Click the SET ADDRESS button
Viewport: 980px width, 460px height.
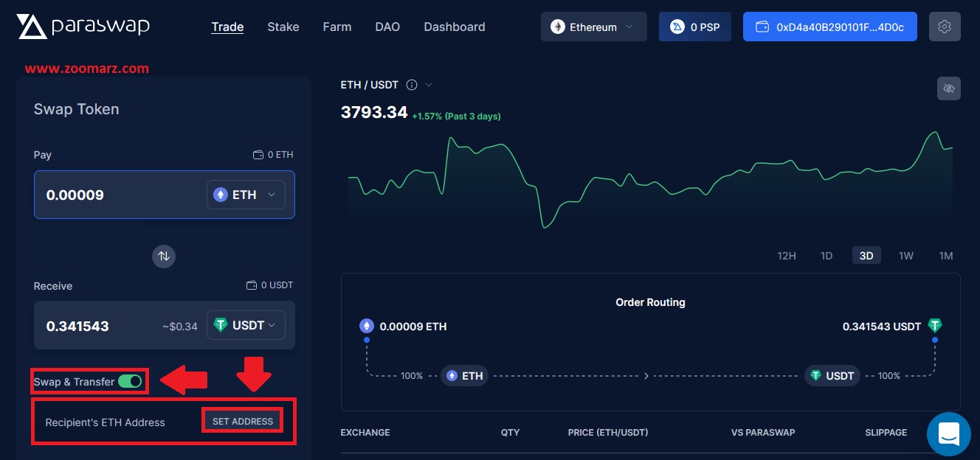point(243,422)
